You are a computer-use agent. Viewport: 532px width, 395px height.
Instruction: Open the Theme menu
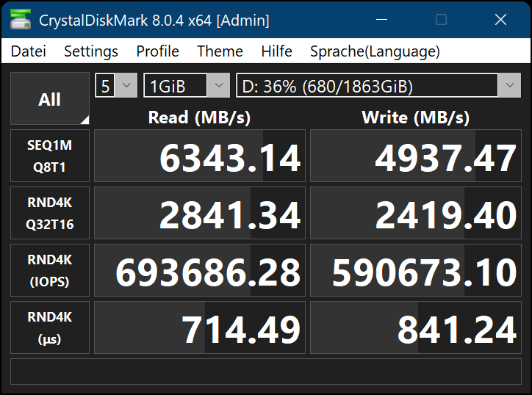pos(220,51)
